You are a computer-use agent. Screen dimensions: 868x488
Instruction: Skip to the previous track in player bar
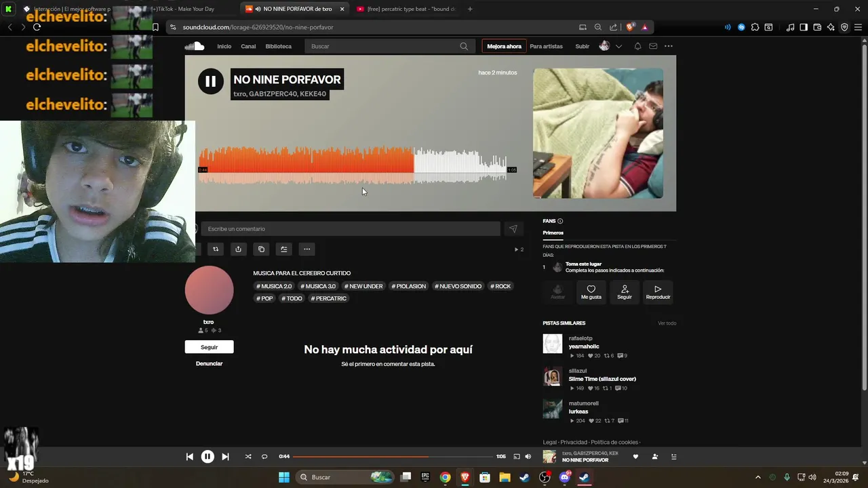tap(190, 457)
